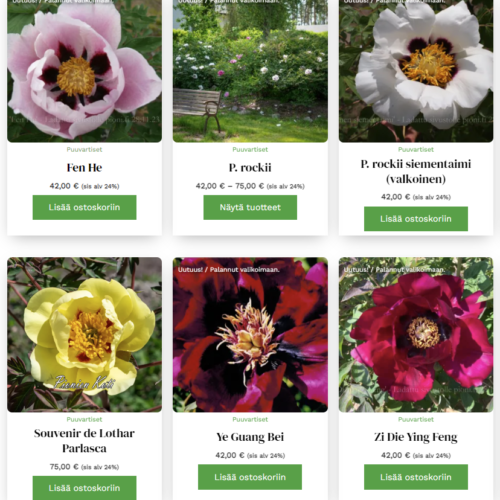Add Souvenir de Lothar Parlasca to cart
This screenshot has height=500, width=500.
84,488
